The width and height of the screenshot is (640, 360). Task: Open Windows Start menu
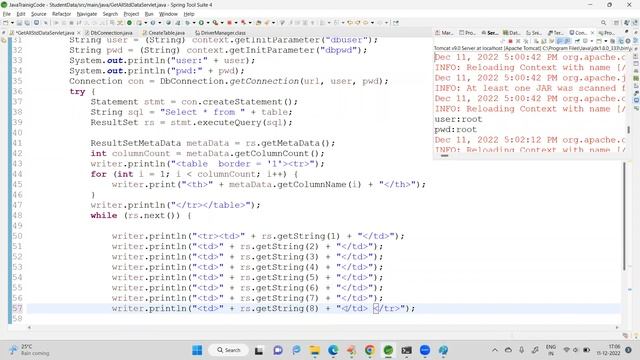tap(197, 350)
